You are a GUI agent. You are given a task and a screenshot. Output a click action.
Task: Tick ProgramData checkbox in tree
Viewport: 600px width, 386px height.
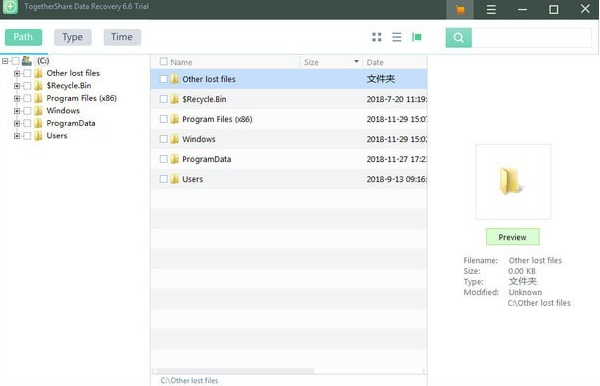click(27, 123)
